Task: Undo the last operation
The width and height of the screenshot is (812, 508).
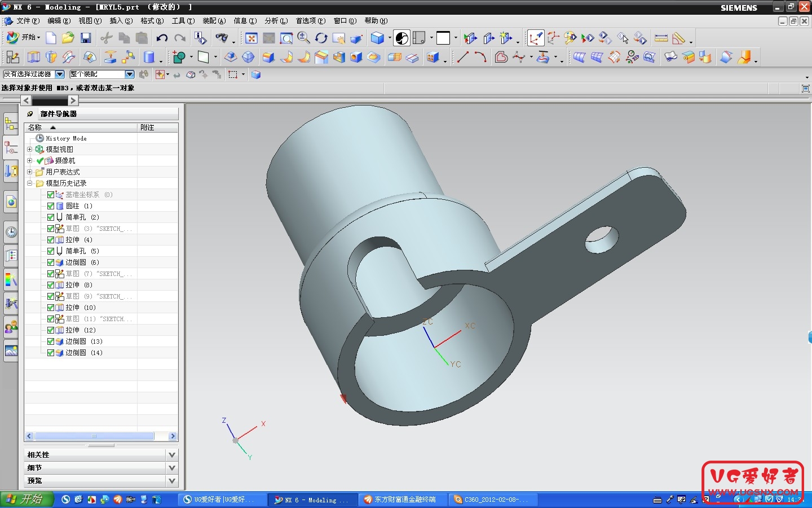Action: [162, 38]
